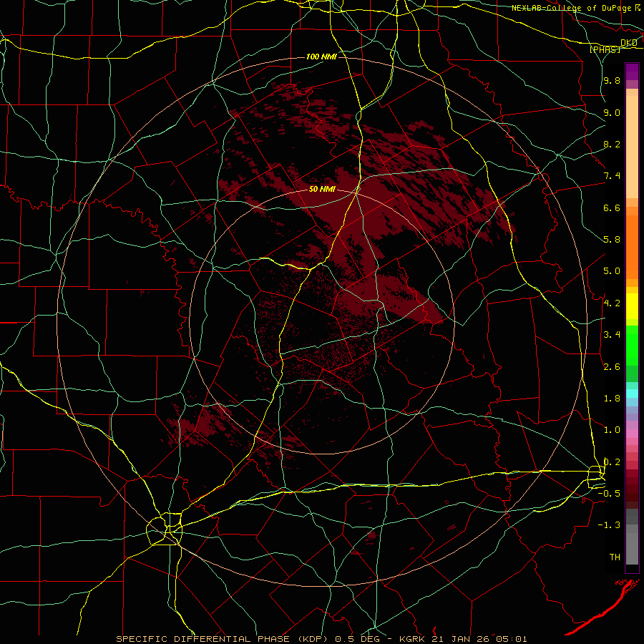This screenshot has width=644, height=644.
Task: Click the 9.0 value on the color scale
Action: [x=612, y=112]
